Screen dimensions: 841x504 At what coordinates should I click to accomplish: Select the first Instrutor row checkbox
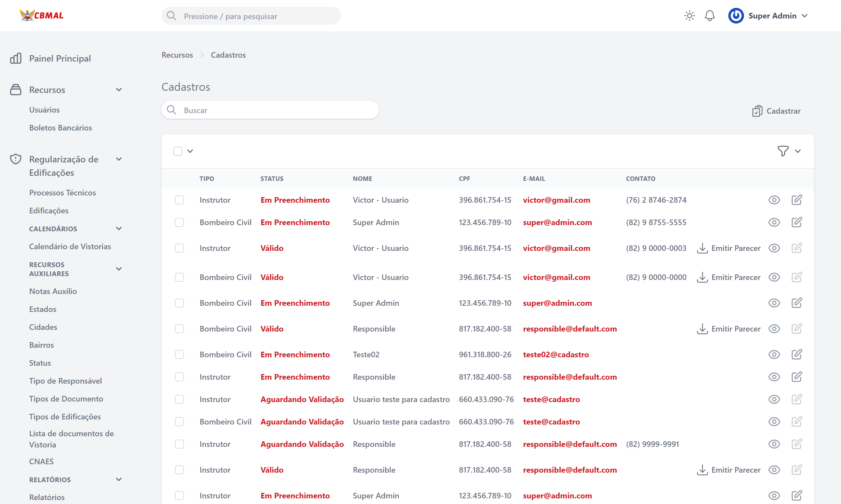tap(179, 200)
